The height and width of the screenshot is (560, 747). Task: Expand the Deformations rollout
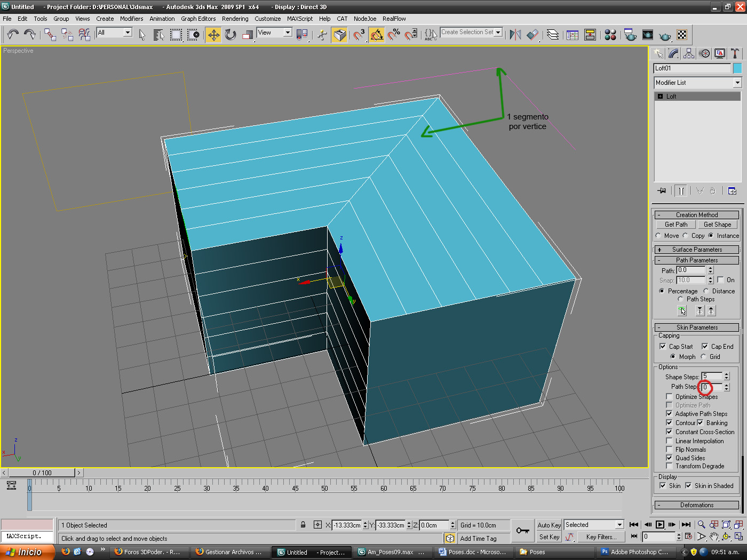point(697,505)
